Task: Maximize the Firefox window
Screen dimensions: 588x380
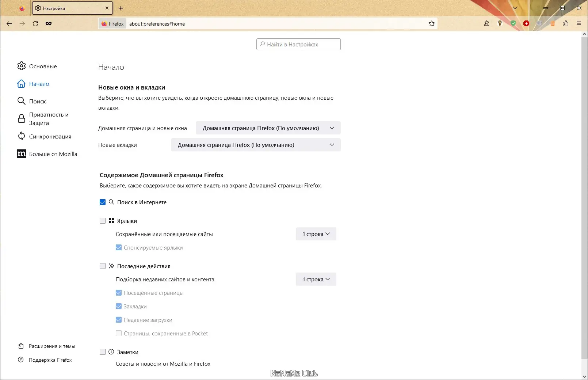Action: 562,8
